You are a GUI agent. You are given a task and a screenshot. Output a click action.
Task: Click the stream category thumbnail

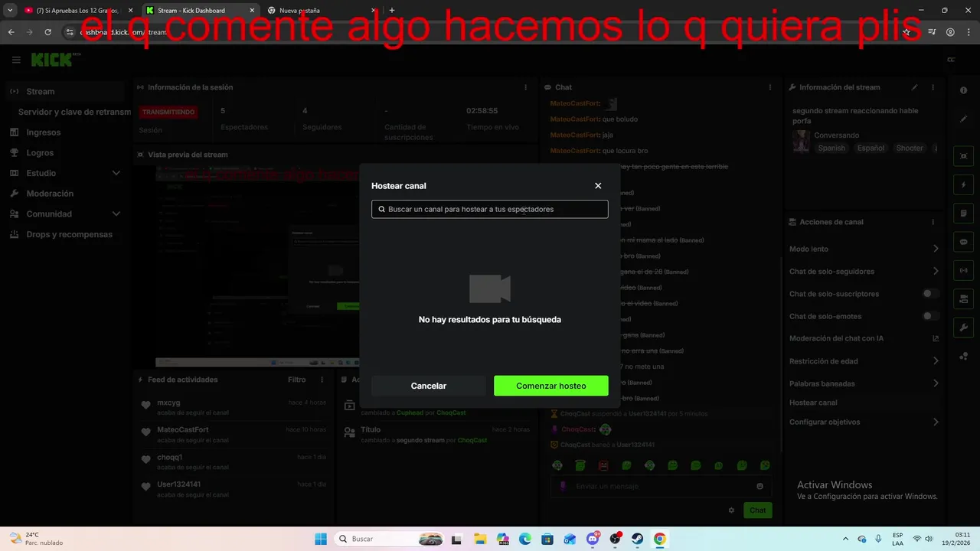pyautogui.click(x=801, y=142)
